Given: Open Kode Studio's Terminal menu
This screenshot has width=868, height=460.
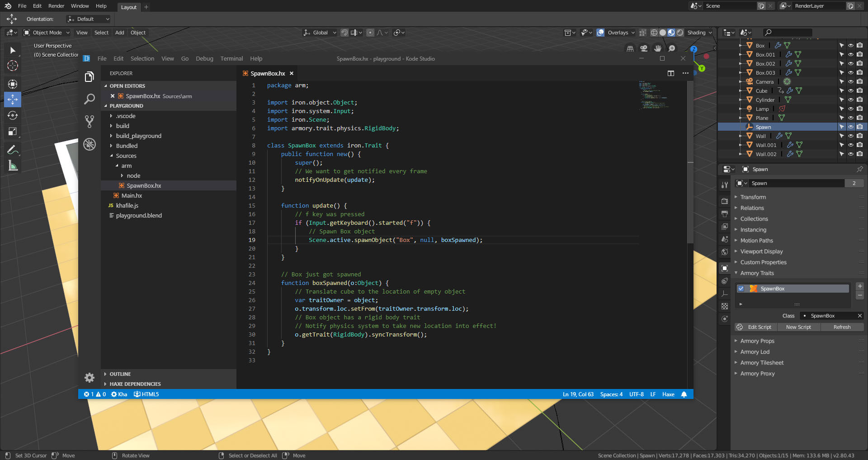Looking at the screenshot, I should tap(231, 59).
